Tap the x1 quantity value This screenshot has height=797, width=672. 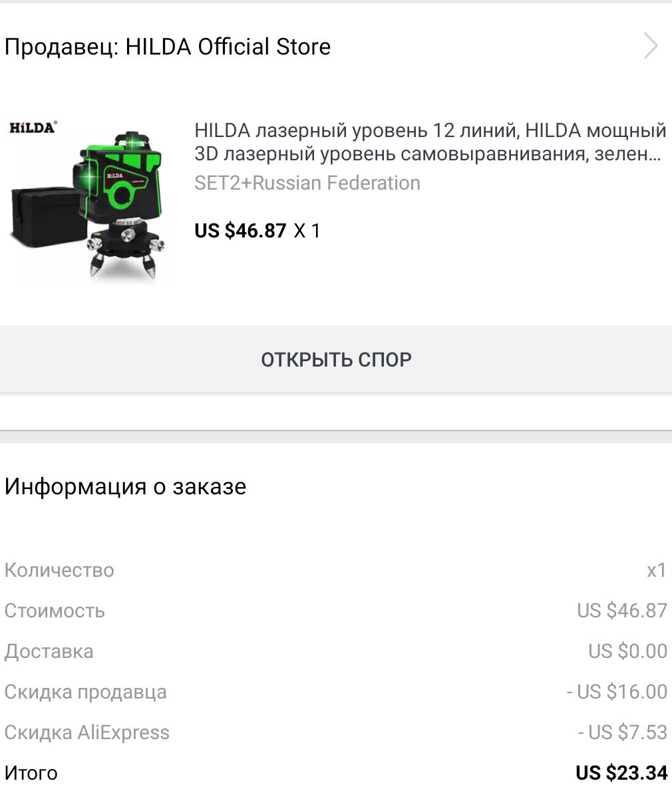656,569
